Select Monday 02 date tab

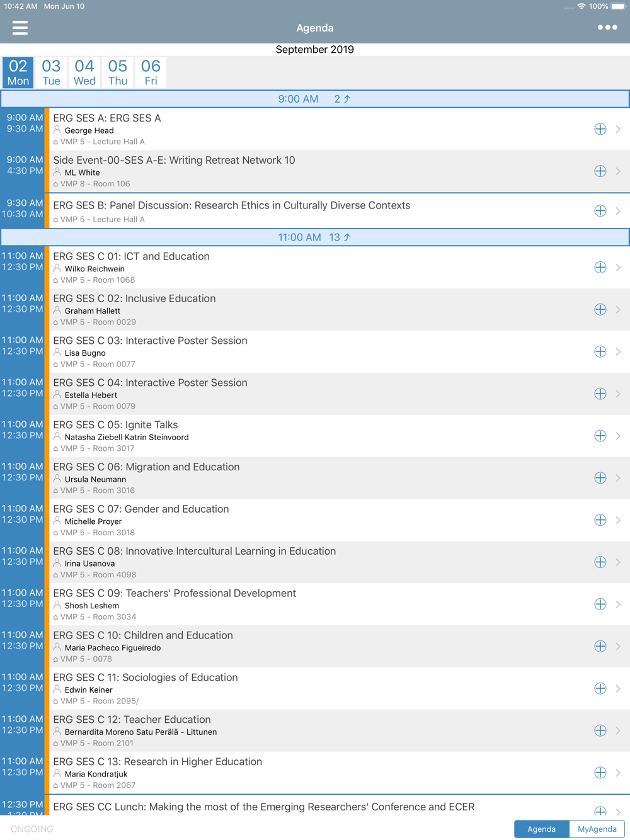pyautogui.click(x=18, y=72)
